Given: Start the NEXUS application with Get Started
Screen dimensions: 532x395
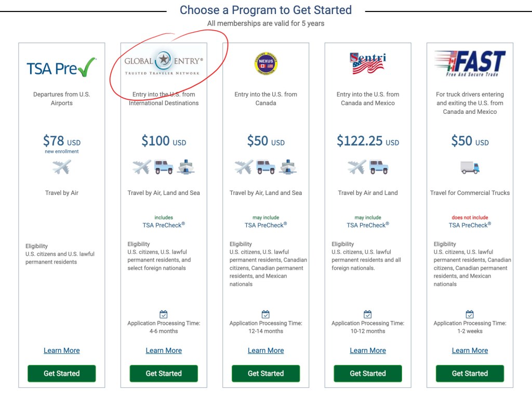Looking at the screenshot, I should [x=265, y=373].
